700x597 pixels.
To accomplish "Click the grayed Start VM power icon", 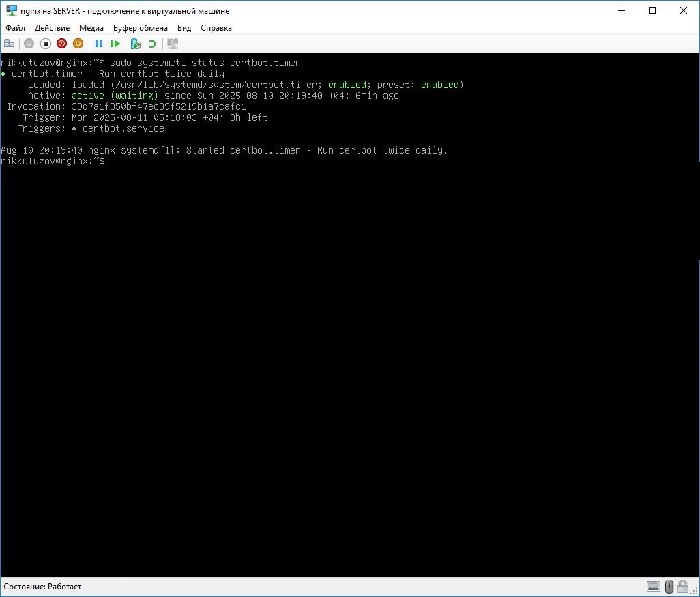I will point(29,44).
